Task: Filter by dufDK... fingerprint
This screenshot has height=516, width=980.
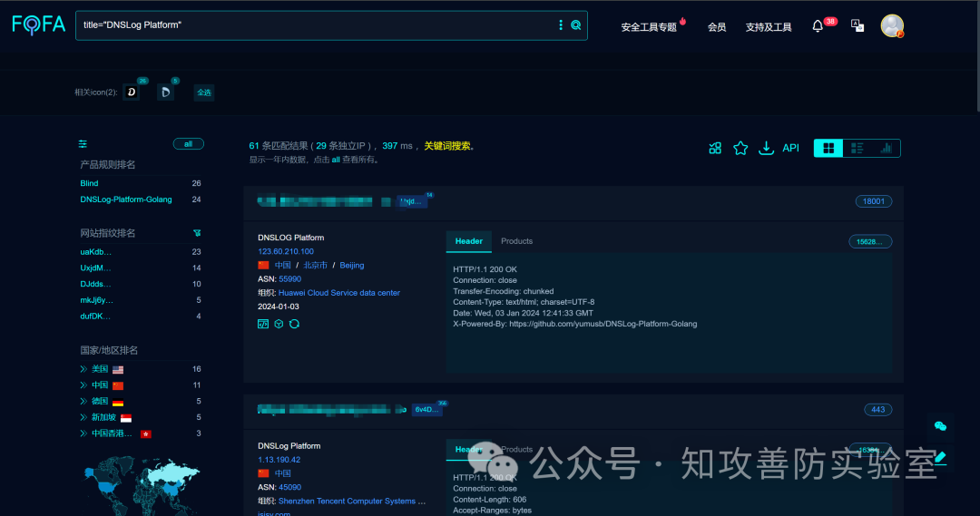Action: pos(95,316)
